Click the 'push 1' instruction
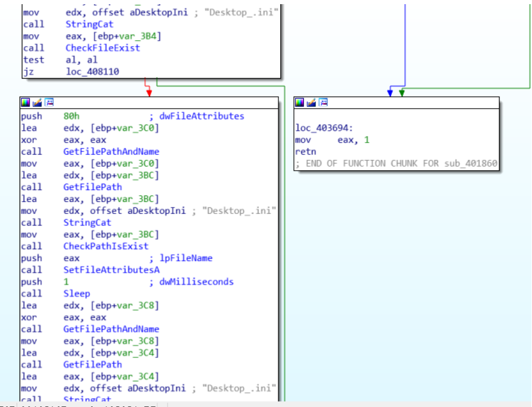Viewport: 532px width, 407px height. (x=45, y=282)
